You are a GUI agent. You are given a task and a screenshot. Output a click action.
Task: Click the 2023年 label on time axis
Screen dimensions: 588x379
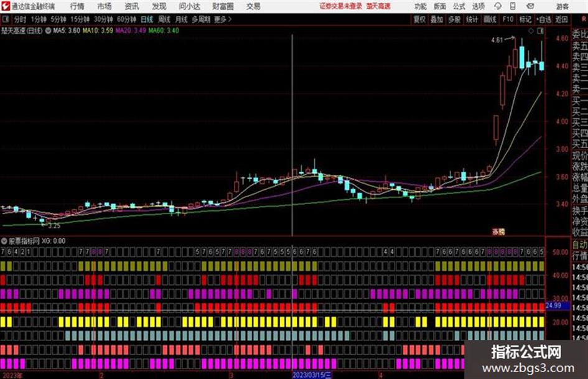(12, 376)
